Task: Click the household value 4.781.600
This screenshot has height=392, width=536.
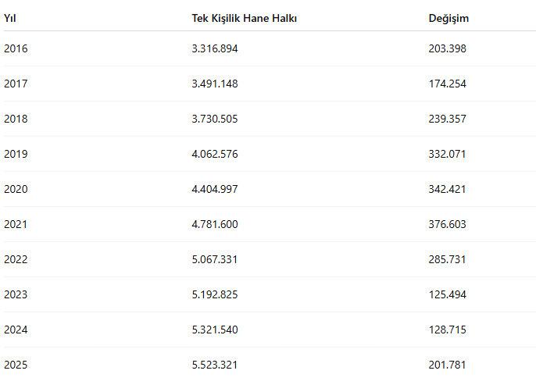Action: (x=215, y=224)
